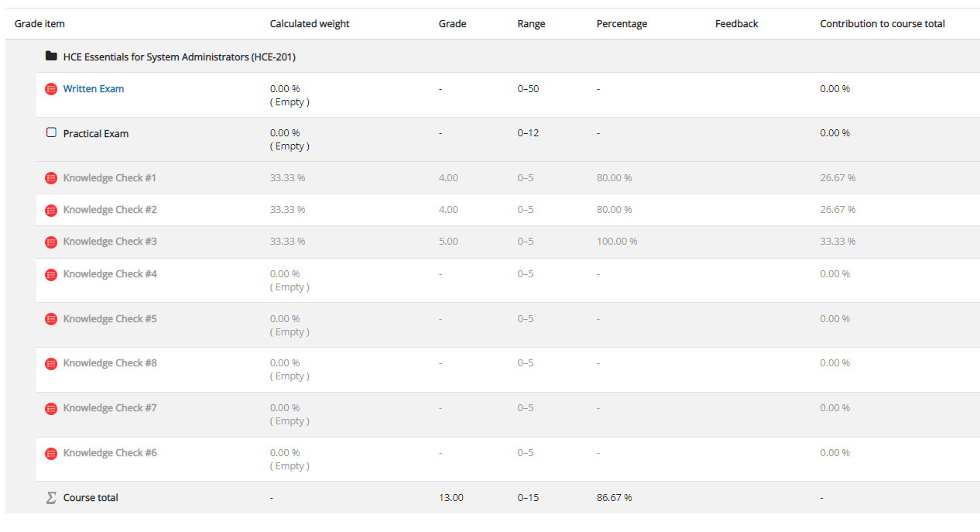Image resolution: width=980 pixels, height=532 pixels.
Task: Click the Knowledge Check #2 quiz icon
Action: tap(51, 210)
